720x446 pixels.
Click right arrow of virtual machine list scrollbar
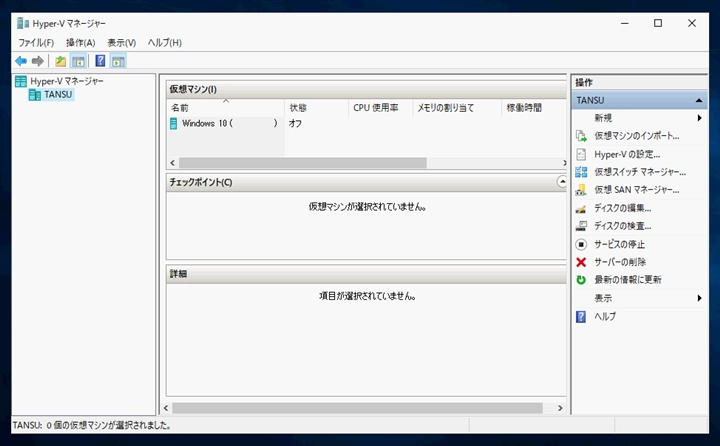(x=564, y=163)
